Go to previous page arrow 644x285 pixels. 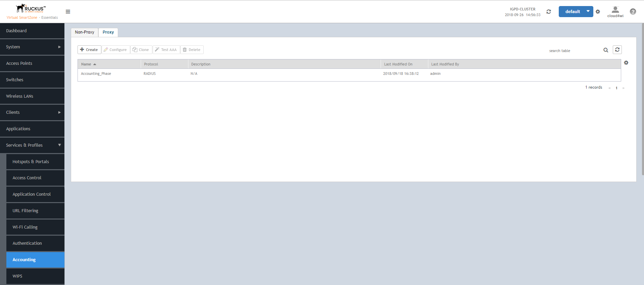pyautogui.click(x=609, y=88)
